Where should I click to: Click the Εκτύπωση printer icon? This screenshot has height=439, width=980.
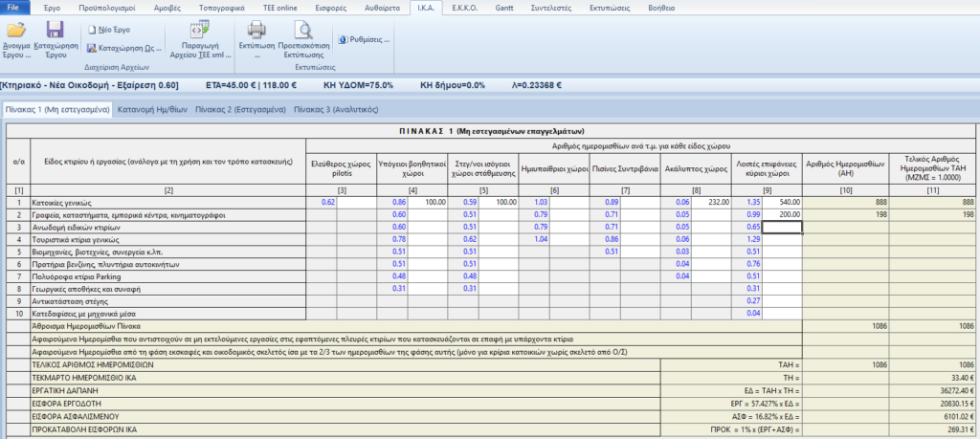pyautogui.click(x=256, y=31)
